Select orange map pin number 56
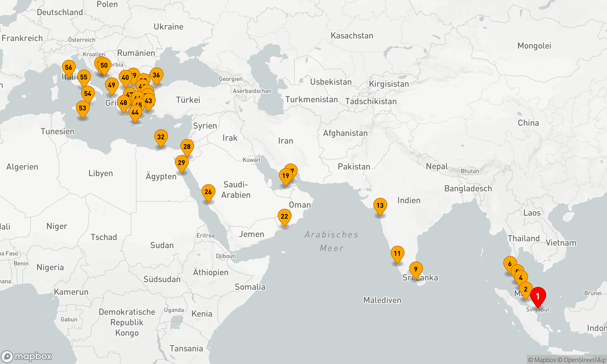 coord(69,68)
